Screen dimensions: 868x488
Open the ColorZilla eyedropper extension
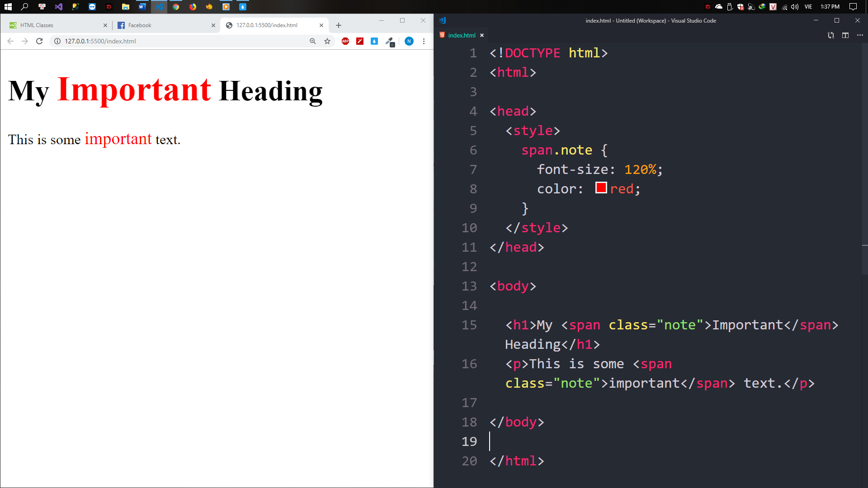389,41
